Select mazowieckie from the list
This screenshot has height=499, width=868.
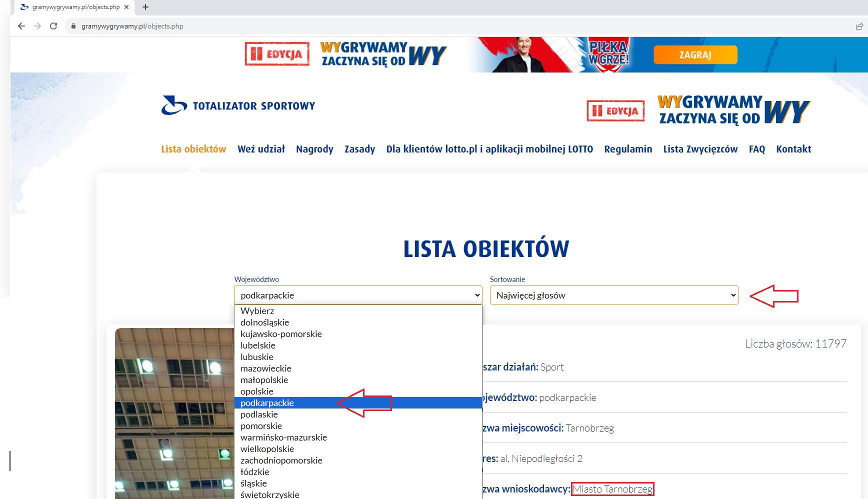point(266,368)
